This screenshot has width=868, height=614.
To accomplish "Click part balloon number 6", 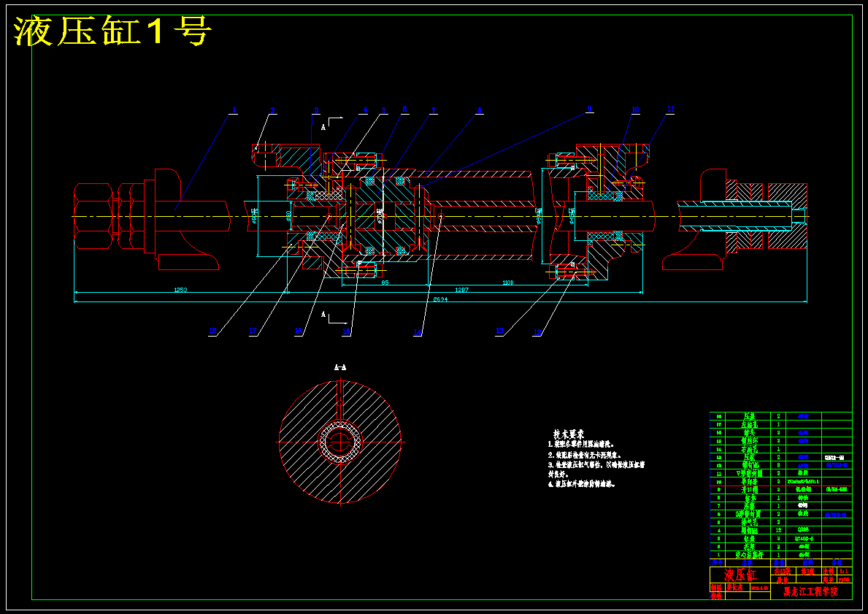I will point(404,110).
